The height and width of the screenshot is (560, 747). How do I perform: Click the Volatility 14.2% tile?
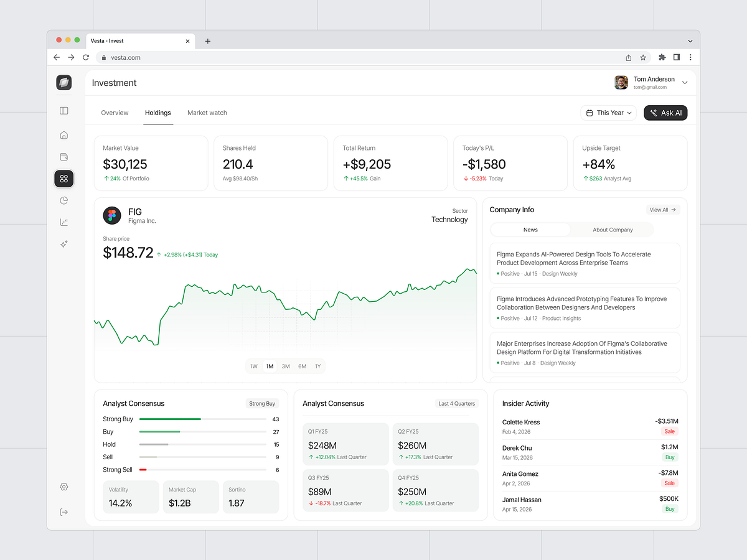click(x=131, y=497)
